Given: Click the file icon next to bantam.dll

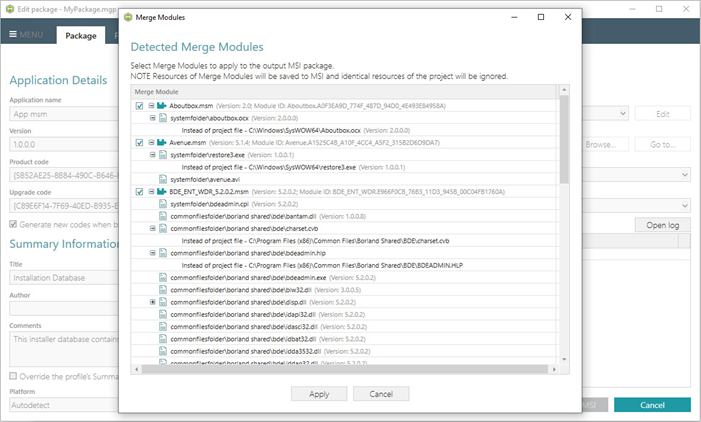Looking at the screenshot, I should (x=163, y=216).
